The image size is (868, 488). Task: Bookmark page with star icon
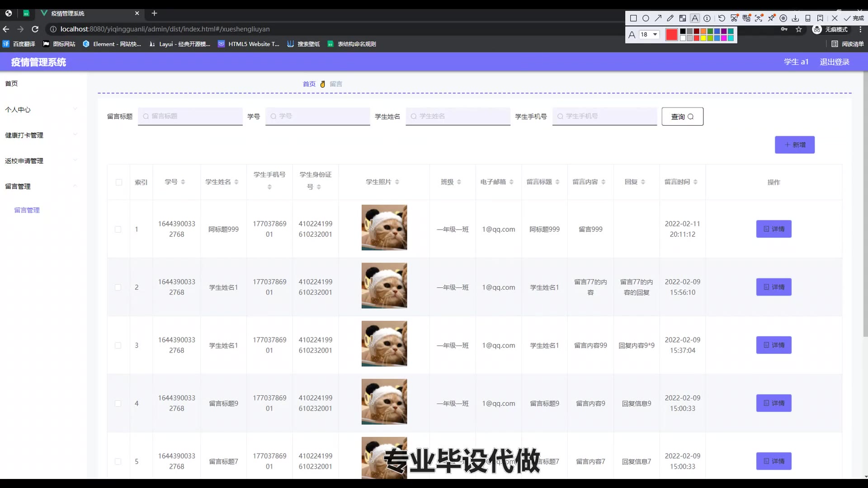click(x=799, y=29)
